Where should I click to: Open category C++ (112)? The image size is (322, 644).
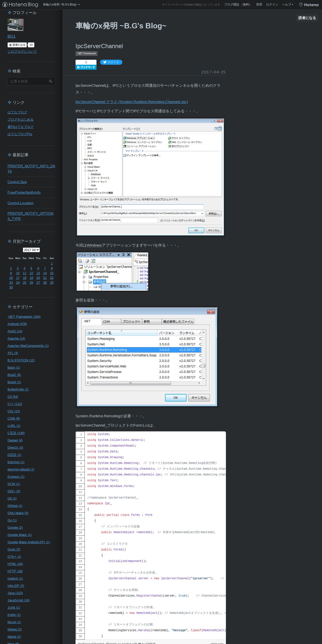[x=15, y=404]
